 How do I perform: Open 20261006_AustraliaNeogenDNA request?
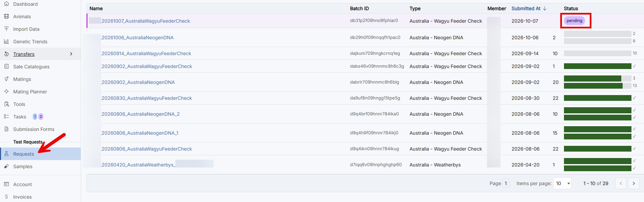[137, 38]
